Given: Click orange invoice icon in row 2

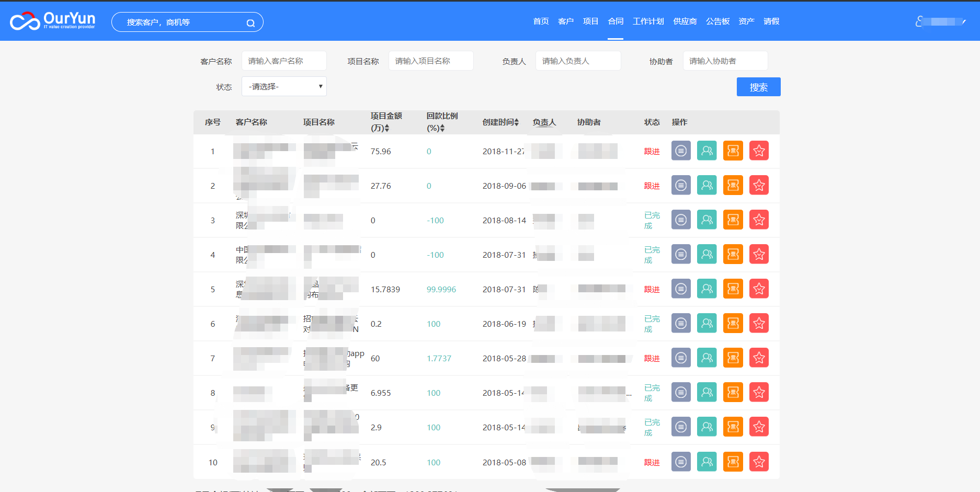Looking at the screenshot, I should pyautogui.click(x=733, y=185).
